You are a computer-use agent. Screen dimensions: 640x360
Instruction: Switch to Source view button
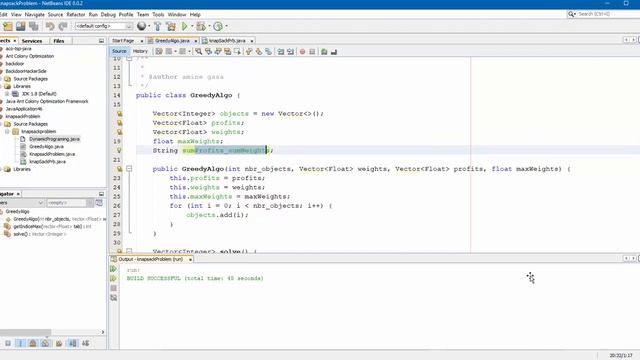click(x=119, y=51)
